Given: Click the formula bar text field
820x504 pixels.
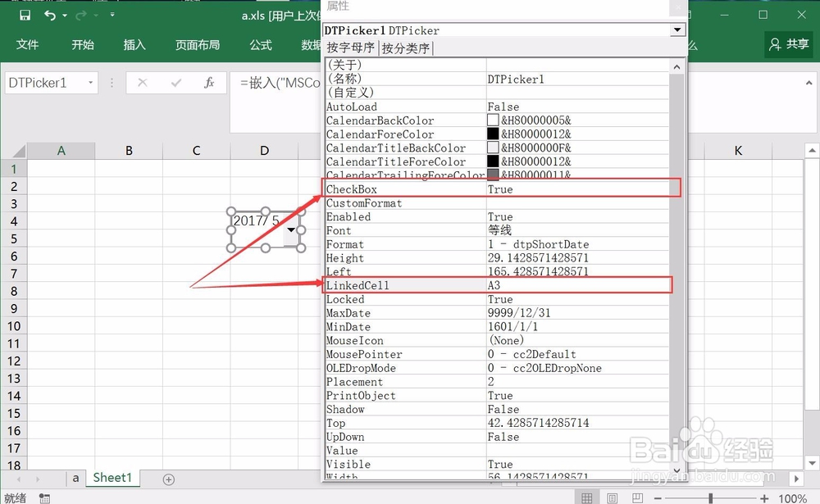Looking at the screenshot, I should (276, 102).
